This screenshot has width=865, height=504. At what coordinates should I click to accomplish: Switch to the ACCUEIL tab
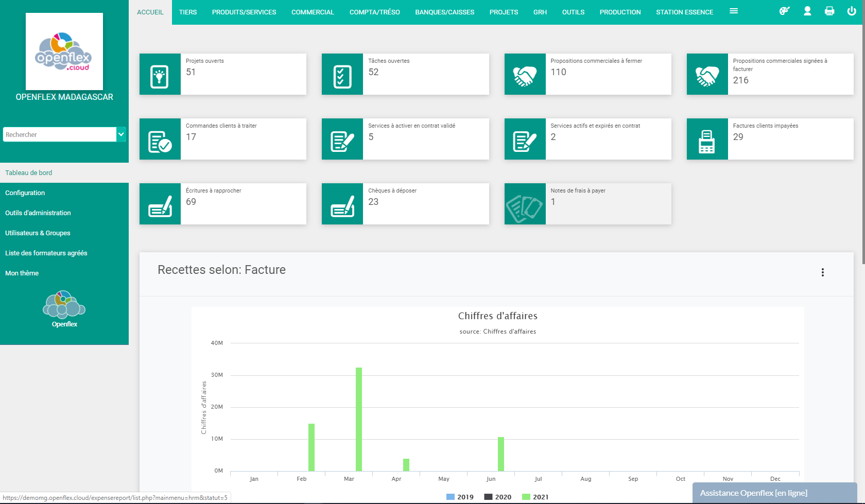click(150, 12)
